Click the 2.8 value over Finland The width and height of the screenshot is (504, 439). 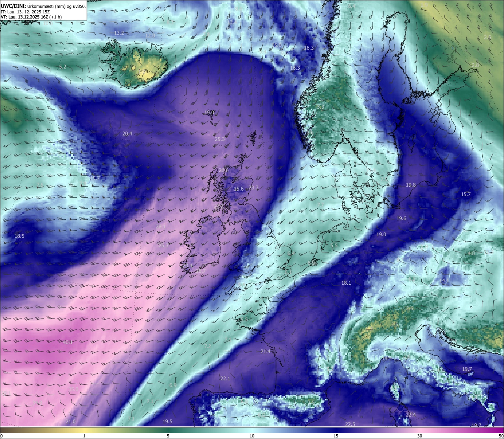475,65
